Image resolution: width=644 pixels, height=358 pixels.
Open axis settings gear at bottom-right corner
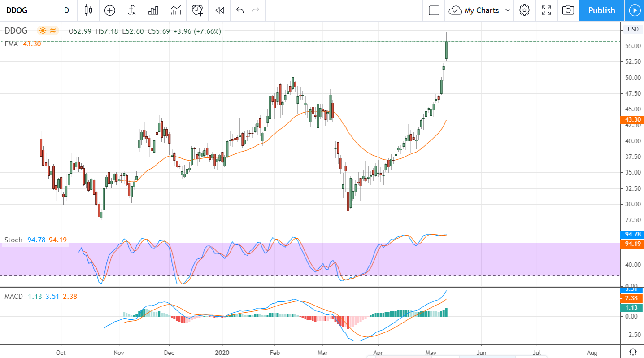[x=633, y=352]
